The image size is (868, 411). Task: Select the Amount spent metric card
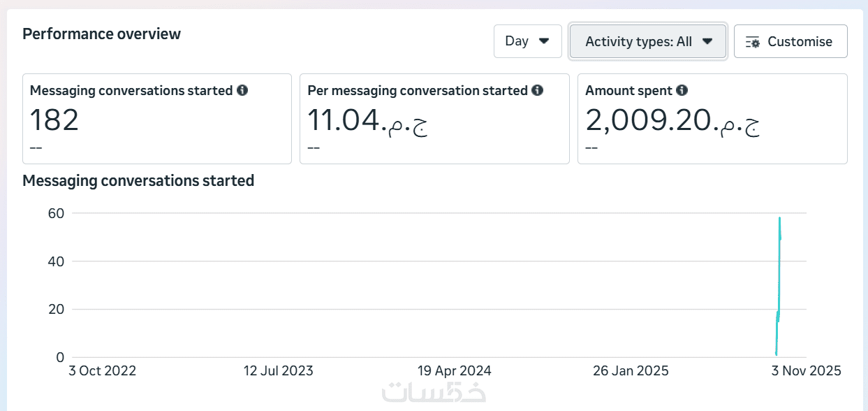click(712, 119)
